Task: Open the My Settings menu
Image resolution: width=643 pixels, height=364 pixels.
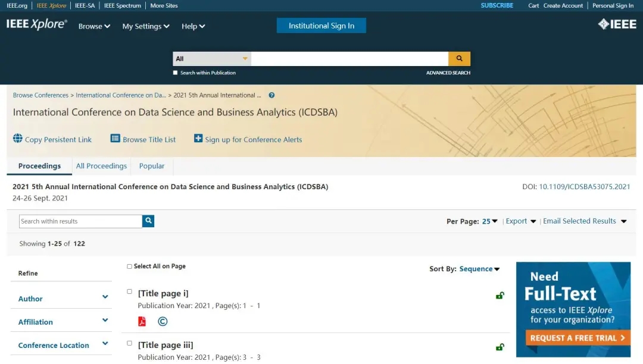Action: [146, 26]
